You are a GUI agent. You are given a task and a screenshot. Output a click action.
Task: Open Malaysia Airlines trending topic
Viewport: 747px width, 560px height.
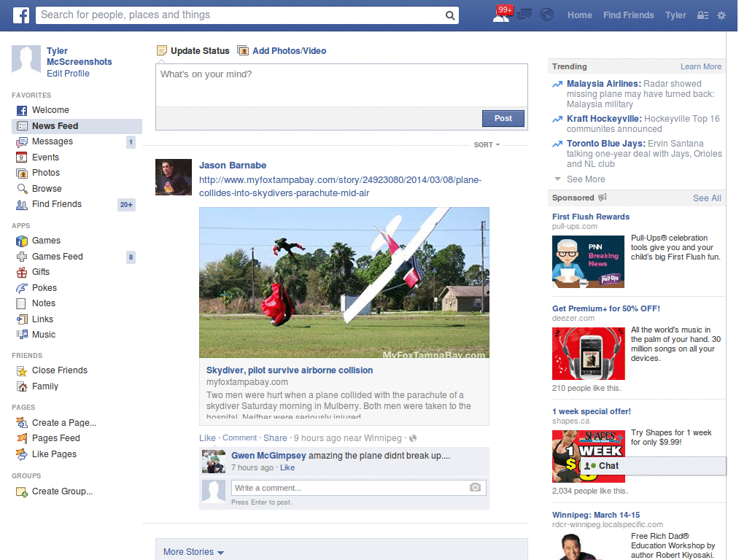pos(603,84)
